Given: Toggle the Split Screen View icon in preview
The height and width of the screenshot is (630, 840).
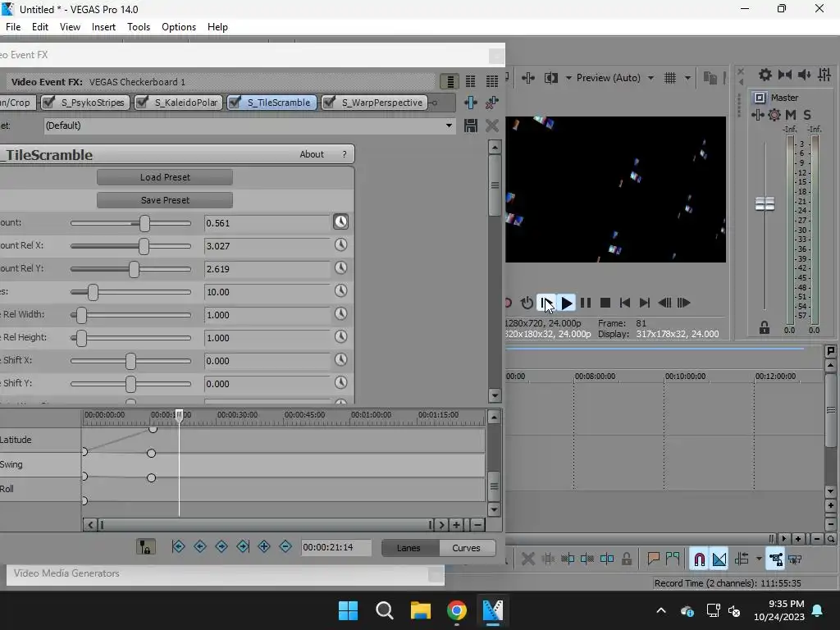Looking at the screenshot, I should (550, 78).
